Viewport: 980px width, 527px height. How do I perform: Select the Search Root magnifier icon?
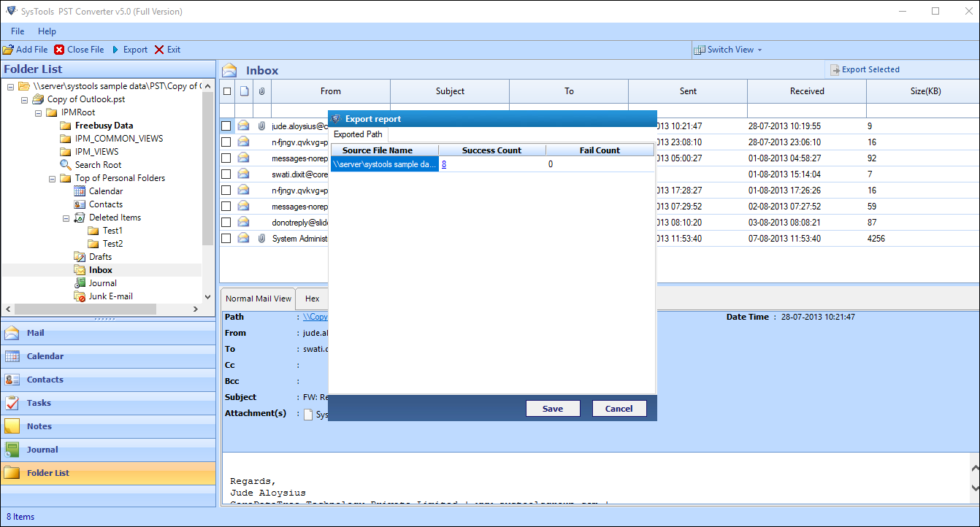[66, 165]
